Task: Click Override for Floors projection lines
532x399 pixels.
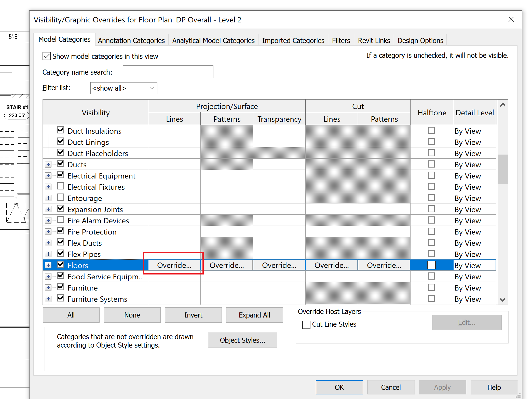Action: pyautogui.click(x=174, y=265)
